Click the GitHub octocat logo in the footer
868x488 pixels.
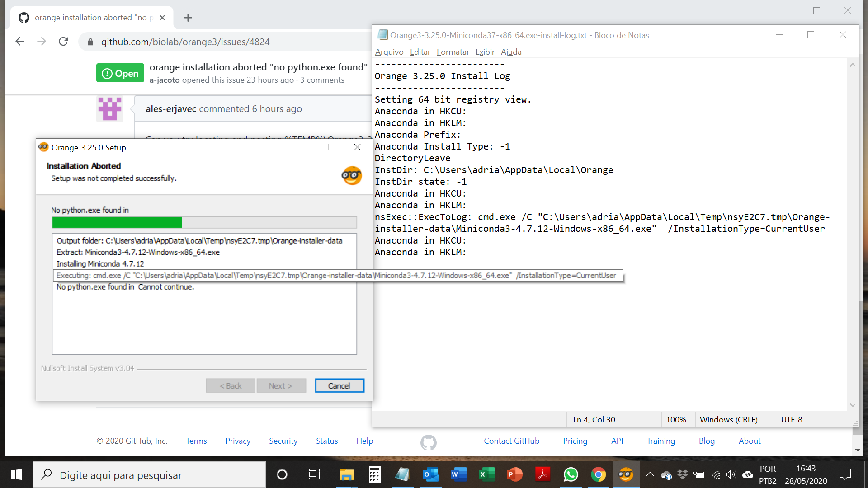tap(428, 443)
